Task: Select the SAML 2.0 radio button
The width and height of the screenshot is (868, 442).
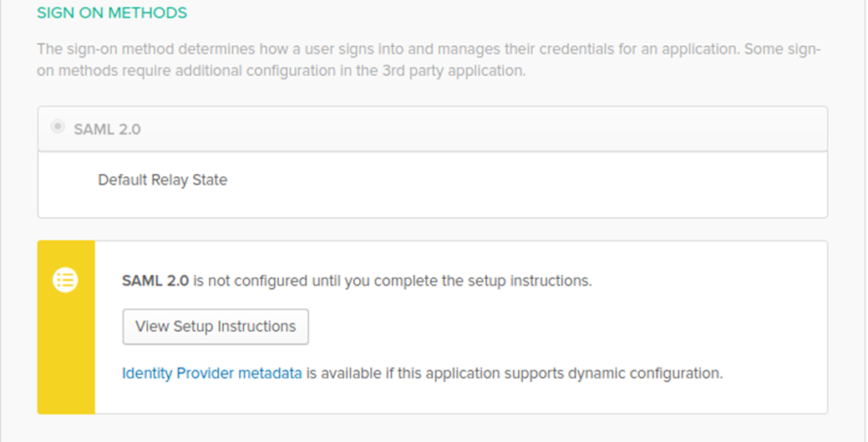Action: [58, 127]
